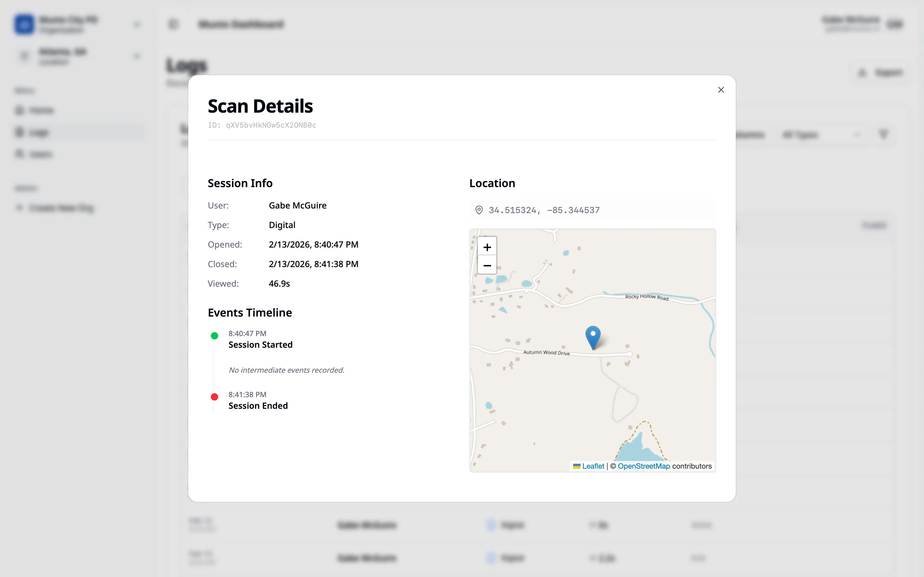Click the Export icon at top right
Viewport: 924px width, 577px height.
(x=862, y=73)
